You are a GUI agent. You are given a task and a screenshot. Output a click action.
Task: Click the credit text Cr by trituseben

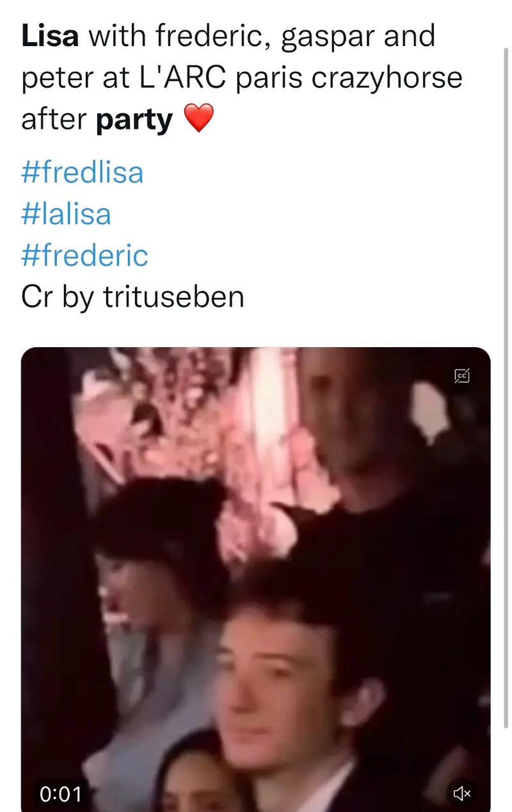tap(133, 296)
